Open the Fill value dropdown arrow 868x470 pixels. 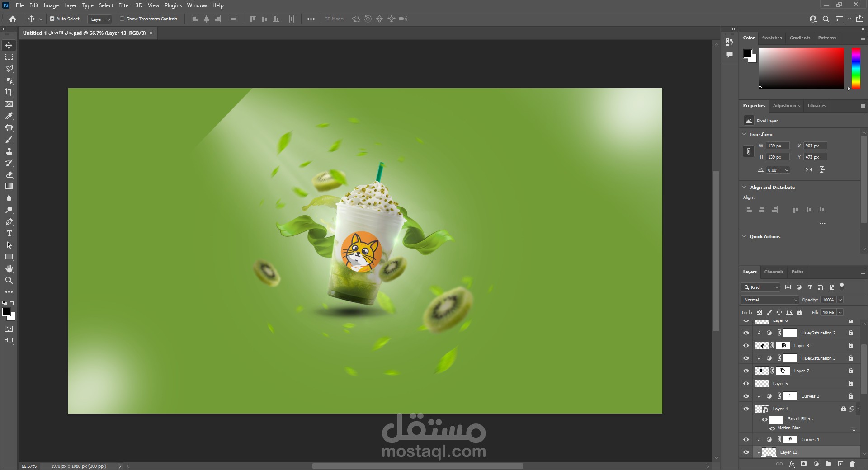coord(840,313)
